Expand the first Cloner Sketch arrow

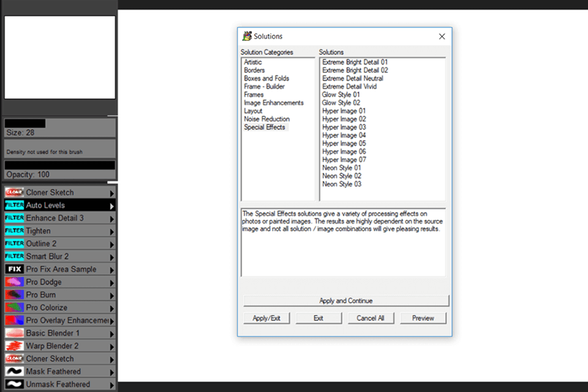tap(111, 194)
